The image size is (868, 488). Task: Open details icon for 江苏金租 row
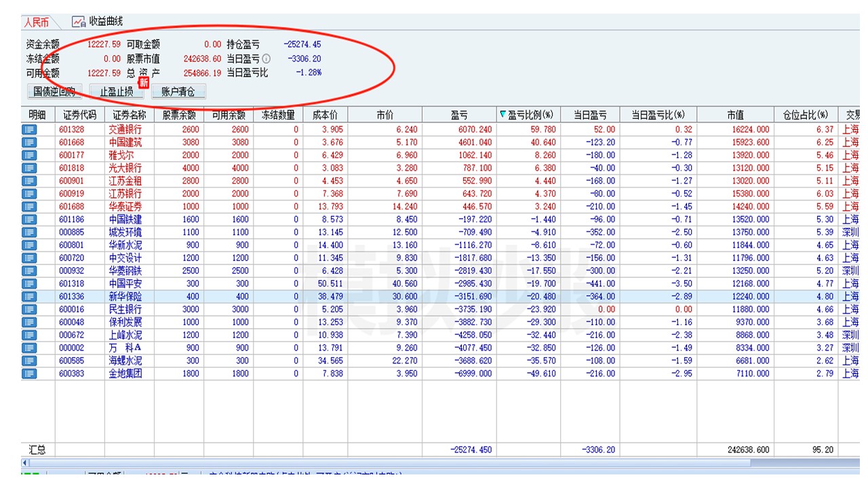(x=29, y=181)
